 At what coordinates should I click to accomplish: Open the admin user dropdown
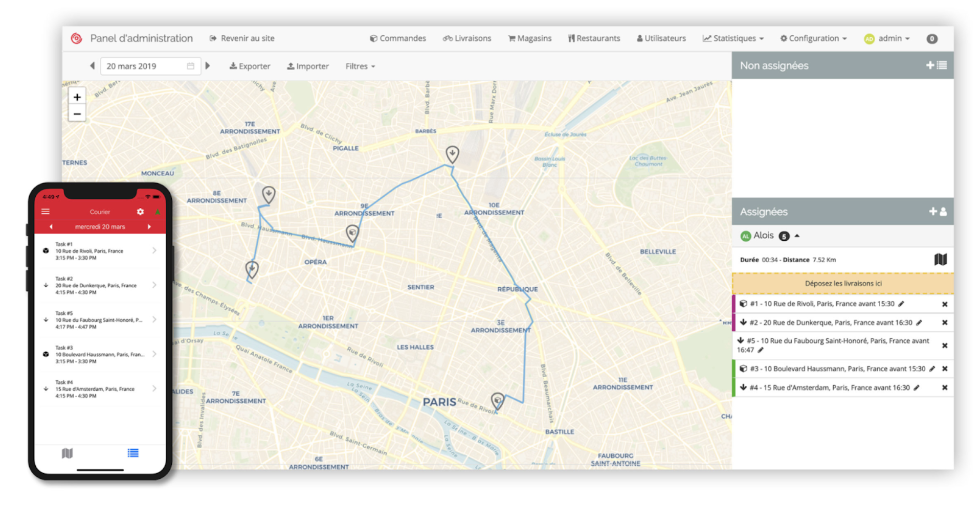[887, 38]
